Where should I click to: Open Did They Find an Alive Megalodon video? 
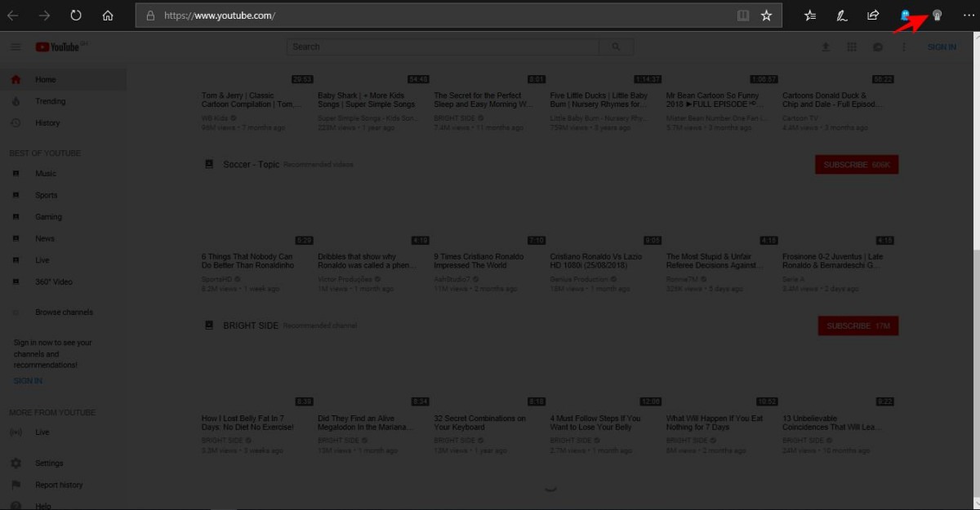(x=364, y=423)
